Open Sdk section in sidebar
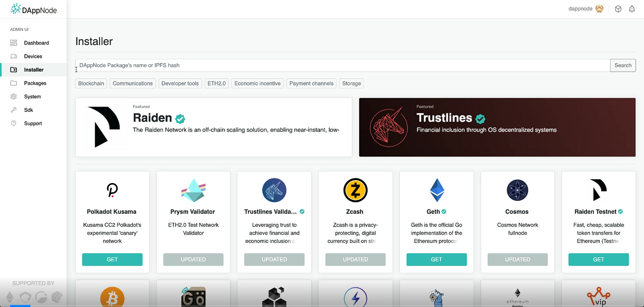Image resolution: width=644 pixels, height=307 pixels. 28,110
